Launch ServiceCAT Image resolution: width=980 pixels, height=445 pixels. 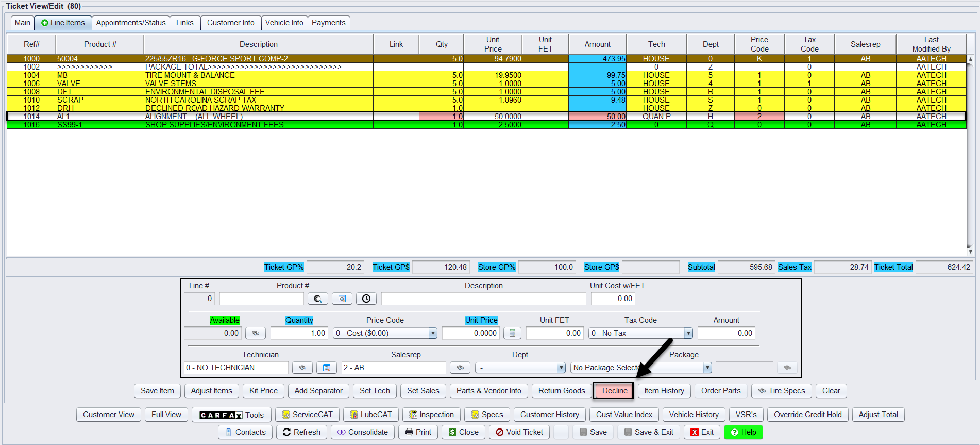(x=307, y=415)
